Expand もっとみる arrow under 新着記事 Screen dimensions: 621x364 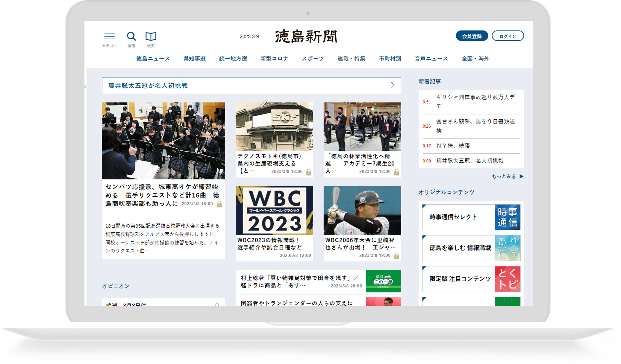pyautogui.click(x=521, y=176)
